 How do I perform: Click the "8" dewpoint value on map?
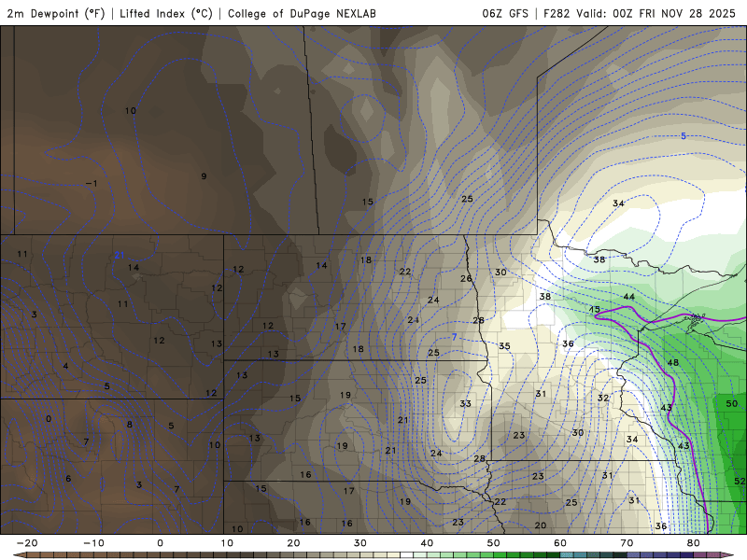(129, 425)
